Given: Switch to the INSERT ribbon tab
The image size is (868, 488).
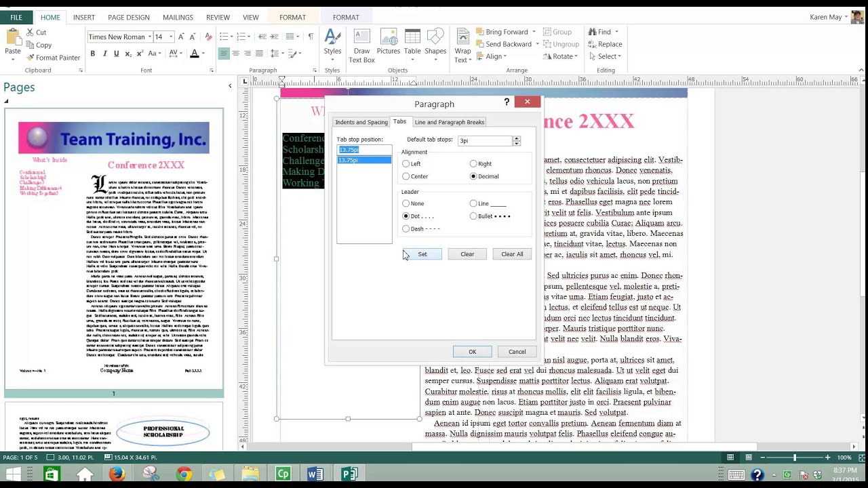Looking at the screenshot, I should [84, 17].
